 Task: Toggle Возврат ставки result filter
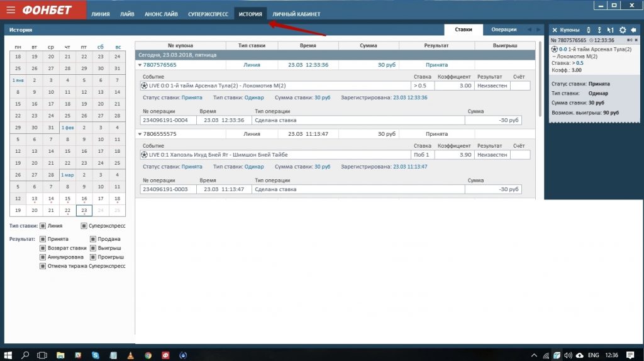[43, 248]
